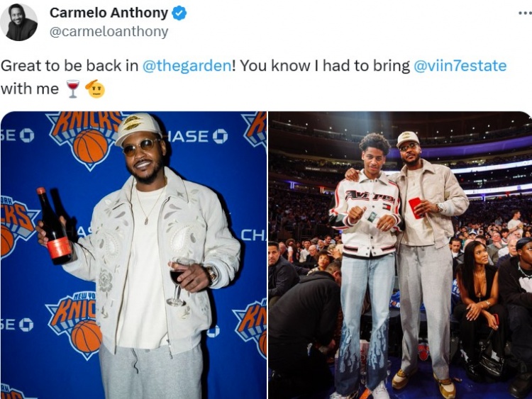Click the young man's racing jacket
This screenshot has height=399, width=532.
click(367, 217)
